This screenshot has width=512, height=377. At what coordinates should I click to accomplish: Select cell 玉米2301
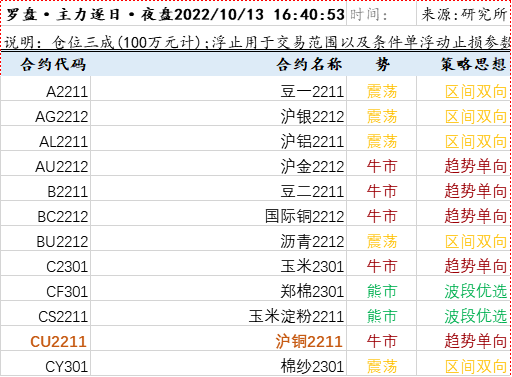tap(218, 263)
